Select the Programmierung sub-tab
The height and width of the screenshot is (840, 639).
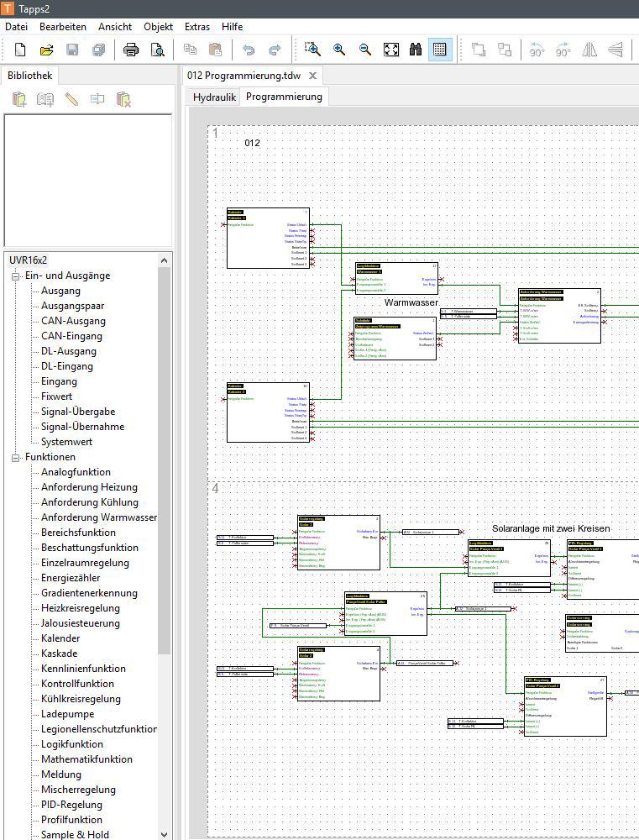(x=284, y=97)
